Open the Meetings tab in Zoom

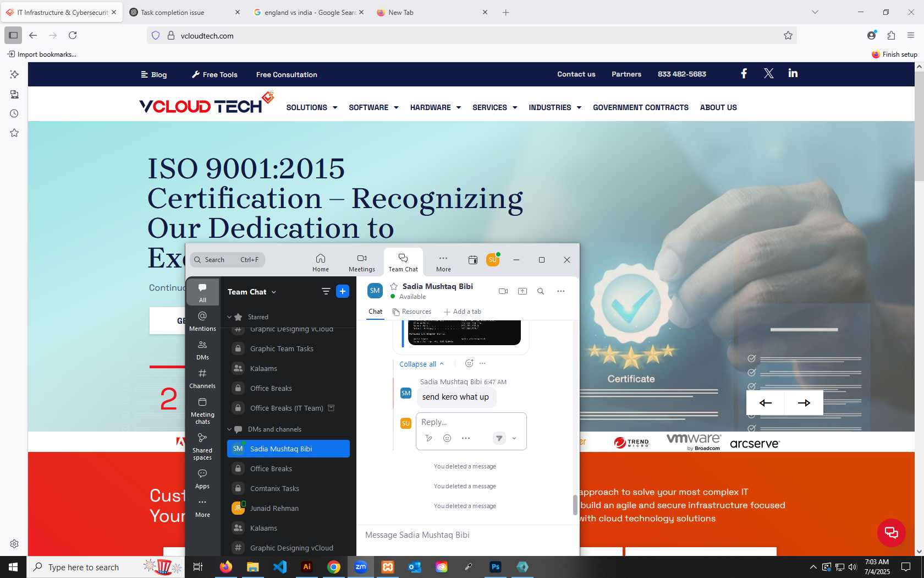[361, 263]
